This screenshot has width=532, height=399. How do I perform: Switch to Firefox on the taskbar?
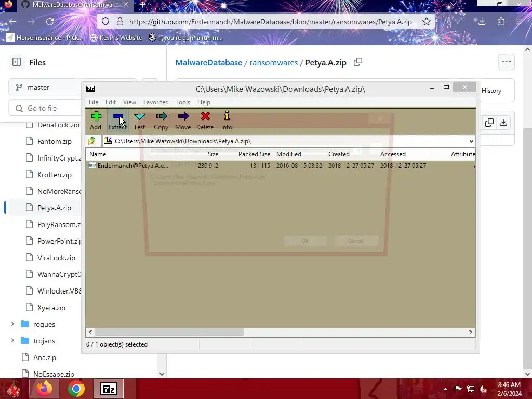[x=44, y=389]
